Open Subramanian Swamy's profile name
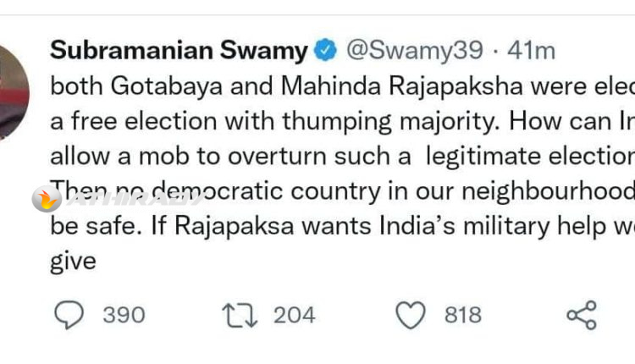Screen dimensions: 635x364 tap(179, 51)
